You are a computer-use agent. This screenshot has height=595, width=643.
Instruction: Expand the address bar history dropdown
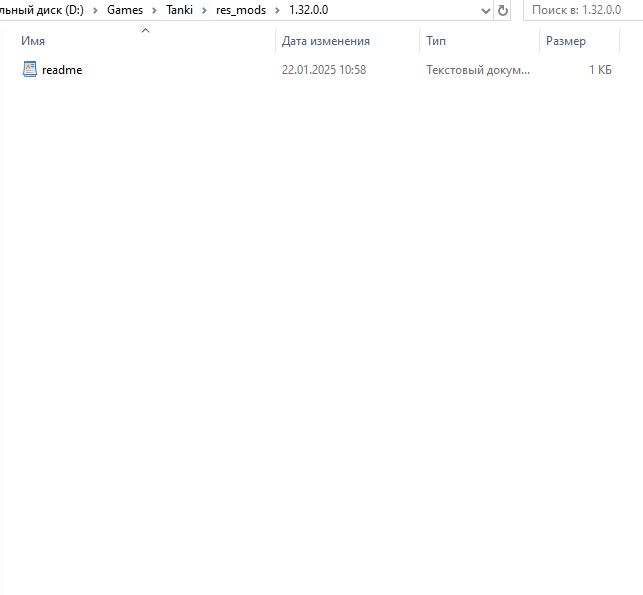[x=486, y=11]
